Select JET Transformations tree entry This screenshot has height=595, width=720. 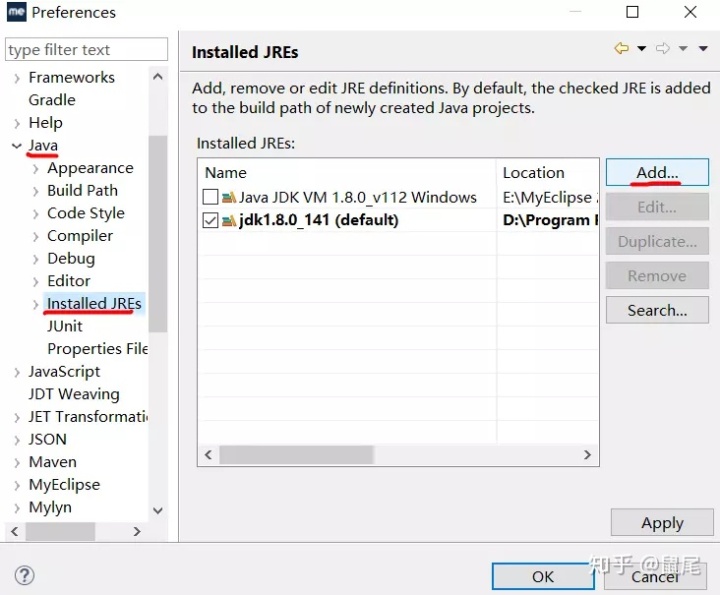88,416
